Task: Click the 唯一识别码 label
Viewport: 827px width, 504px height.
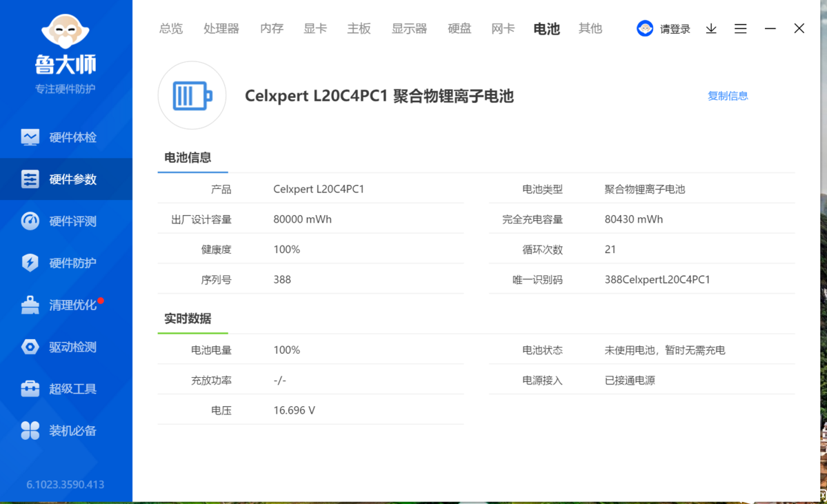Action: [x=537, y=279]
